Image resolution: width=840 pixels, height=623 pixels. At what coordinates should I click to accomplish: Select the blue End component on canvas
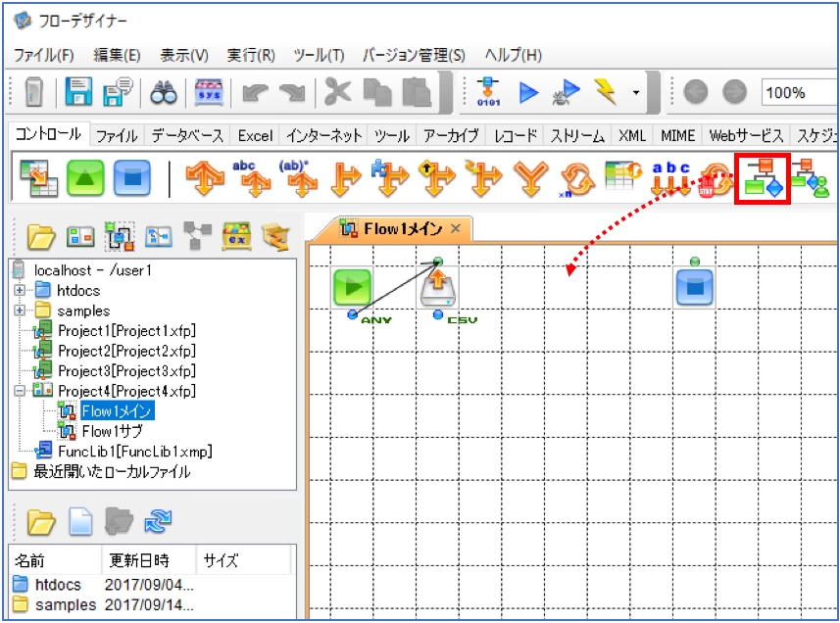click(694, 288)
